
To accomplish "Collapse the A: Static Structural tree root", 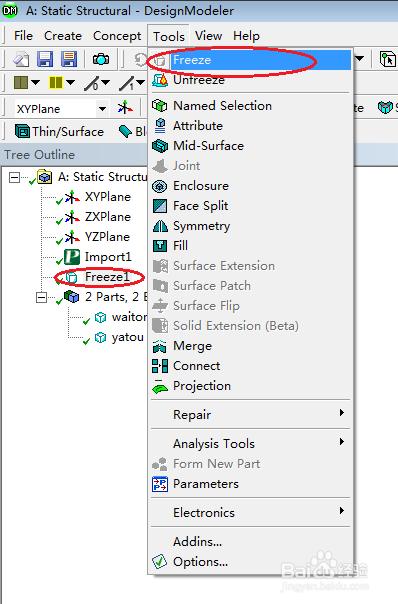I will tap(14, 178).
